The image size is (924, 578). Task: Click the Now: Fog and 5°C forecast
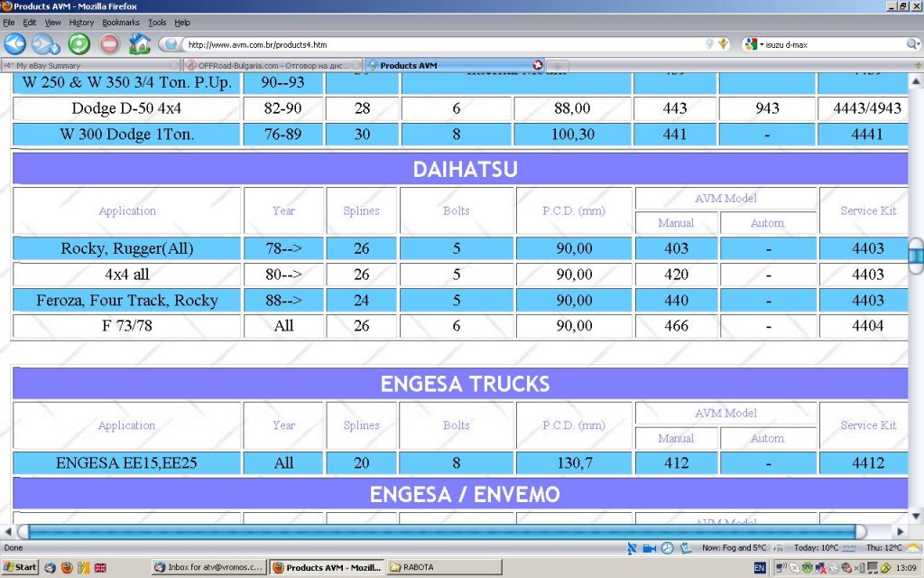[735, 548]
